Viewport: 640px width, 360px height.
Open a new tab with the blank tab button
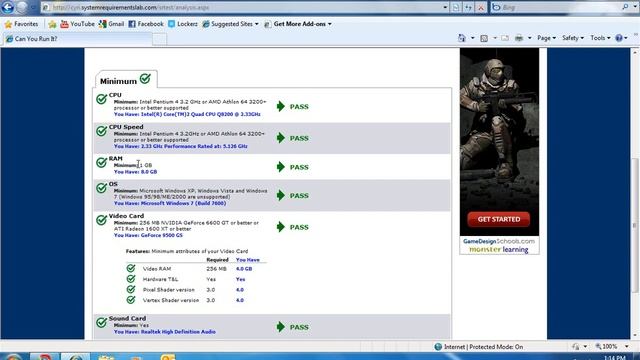pos(160,39)
